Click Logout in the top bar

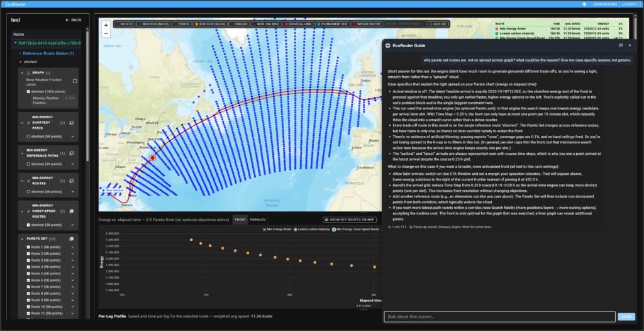(x=630, y=4)
